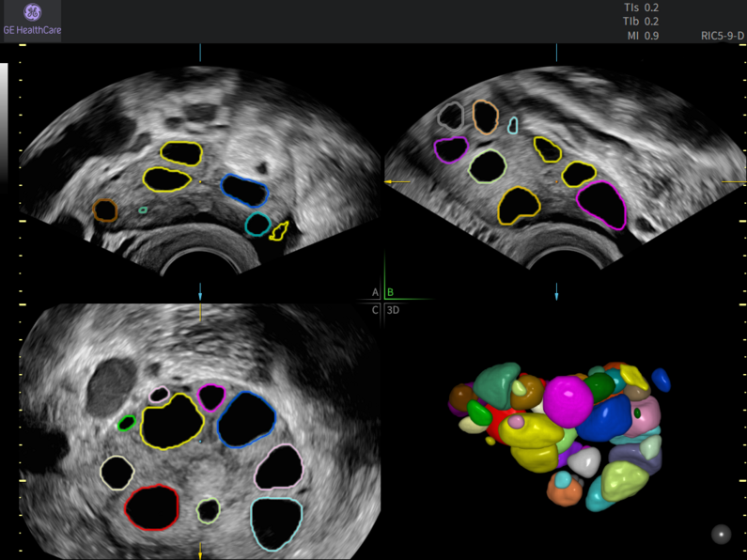The width and height of the screenshot is (747, 560).
Task: Click the MI 0.9 readout
Action: coord(643,36)
